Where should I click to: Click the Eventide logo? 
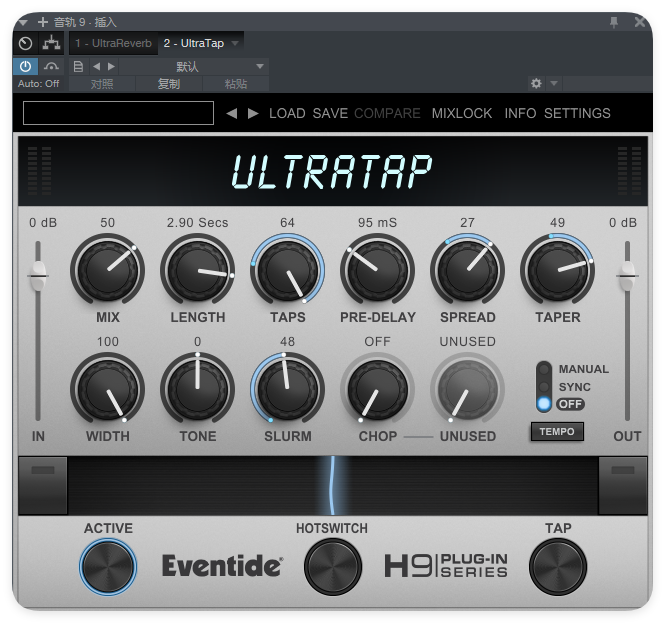[x=222, y=566]
